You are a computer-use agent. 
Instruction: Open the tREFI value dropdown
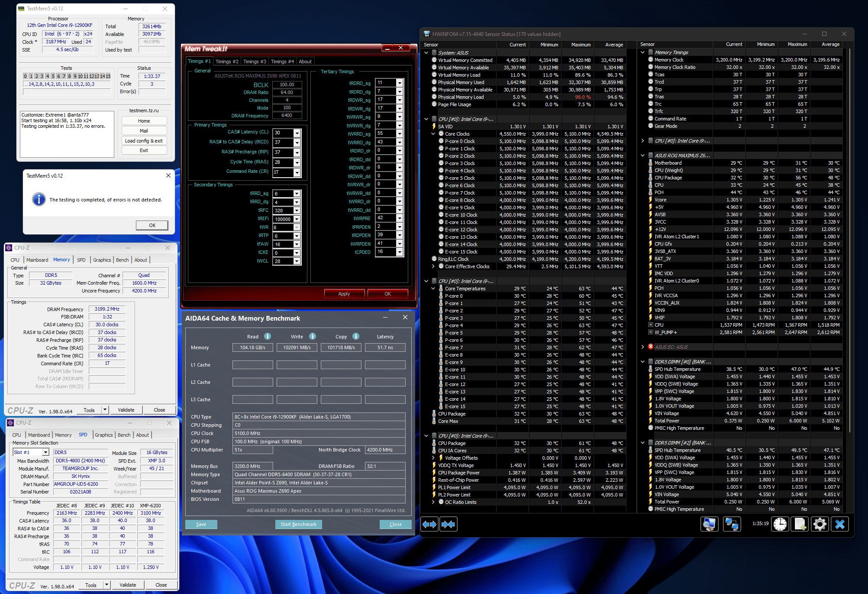point(297,219)
